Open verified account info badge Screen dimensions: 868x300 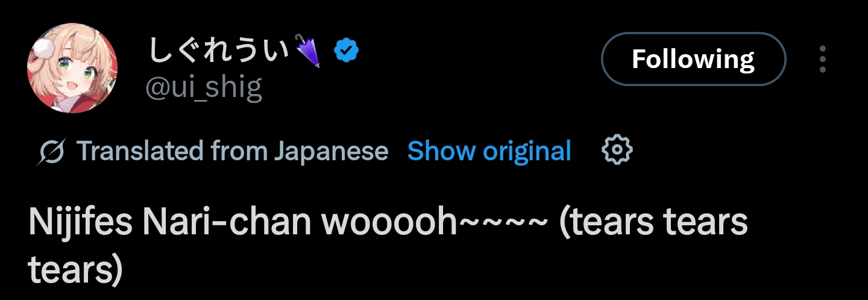click(x=347, y=51)
